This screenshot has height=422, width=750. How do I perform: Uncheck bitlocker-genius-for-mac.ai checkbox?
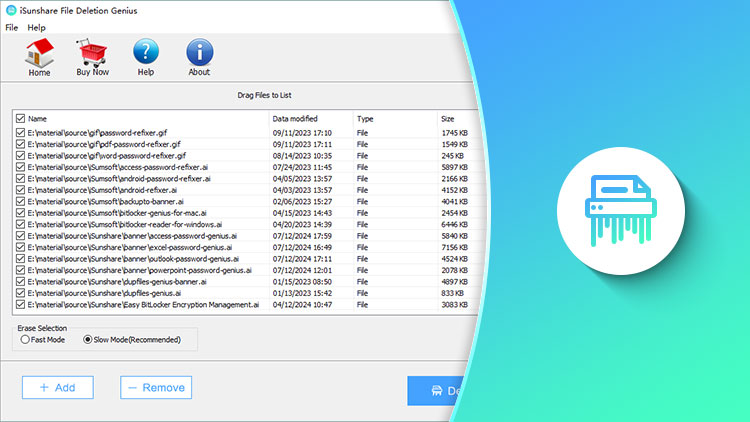coord(20,213)
